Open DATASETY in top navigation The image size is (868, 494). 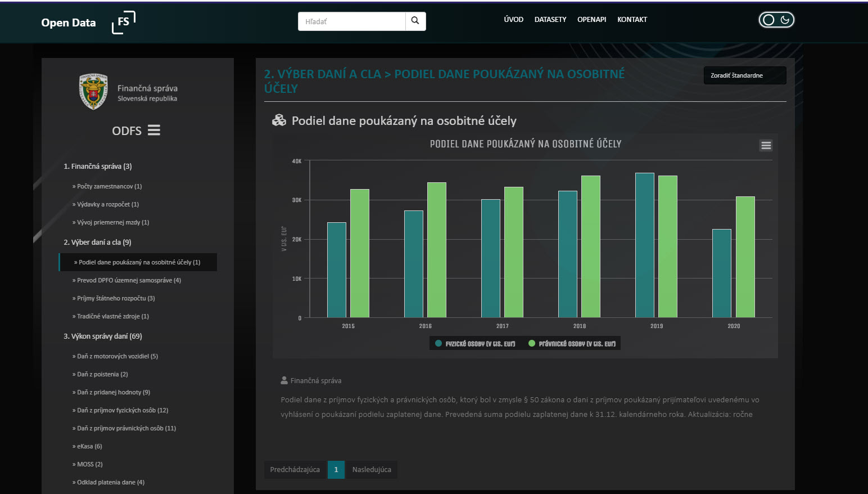(x=550, y=20)
